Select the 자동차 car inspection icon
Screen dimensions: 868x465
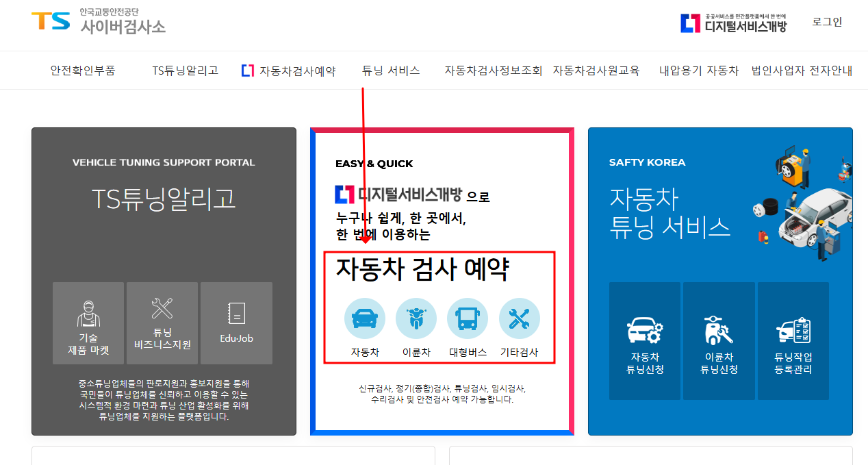365,318
